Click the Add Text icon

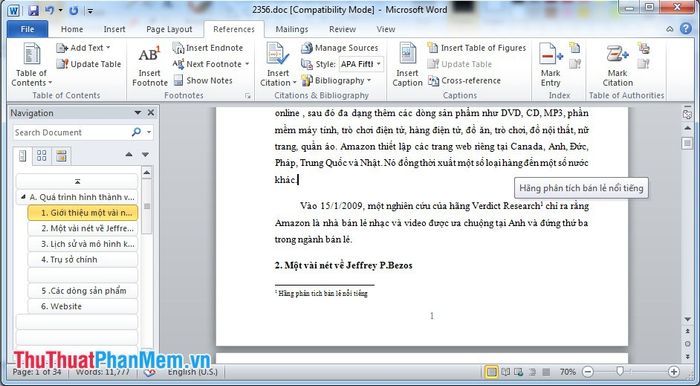(x=62, y=48)
